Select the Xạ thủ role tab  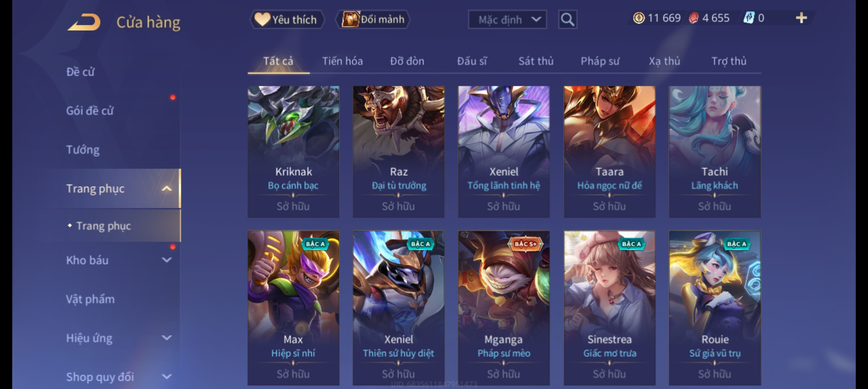[664, 61]
